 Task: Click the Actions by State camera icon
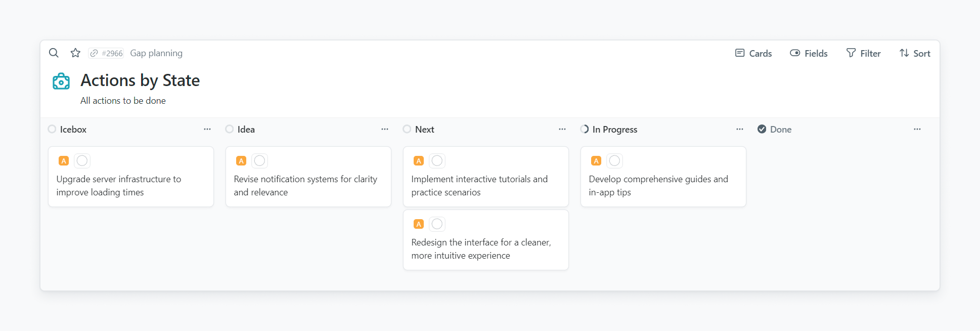point(61,81)
